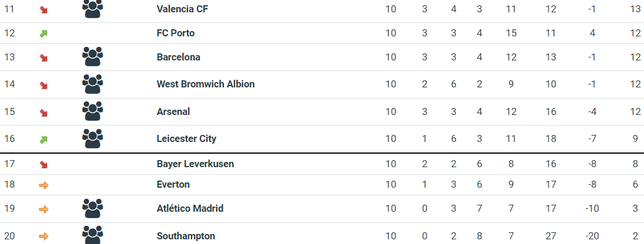Open the Valencia CF team page
Viewport: 644px width, 244px height.
pos(182,9)
